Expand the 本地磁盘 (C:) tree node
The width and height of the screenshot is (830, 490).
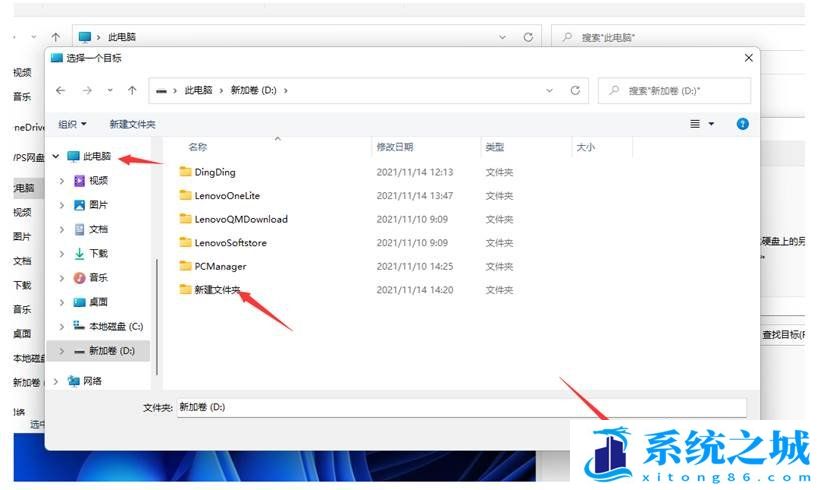coord(62,326)
